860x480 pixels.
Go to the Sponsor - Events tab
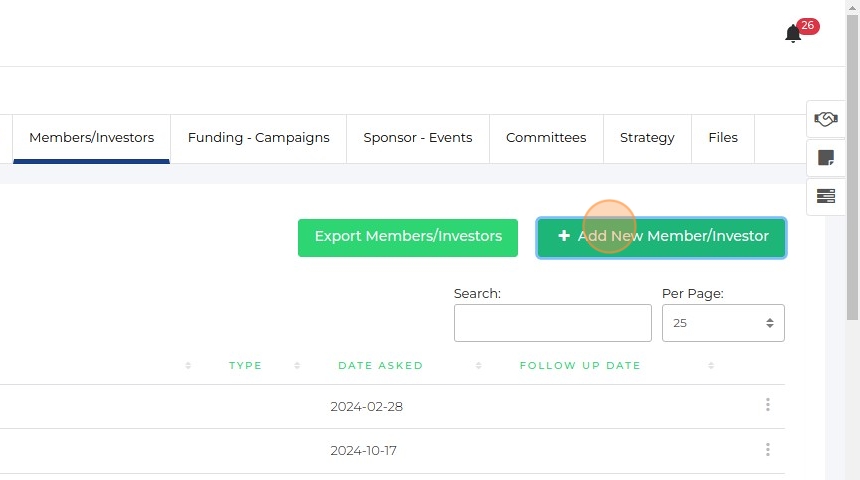click(417, 138)
